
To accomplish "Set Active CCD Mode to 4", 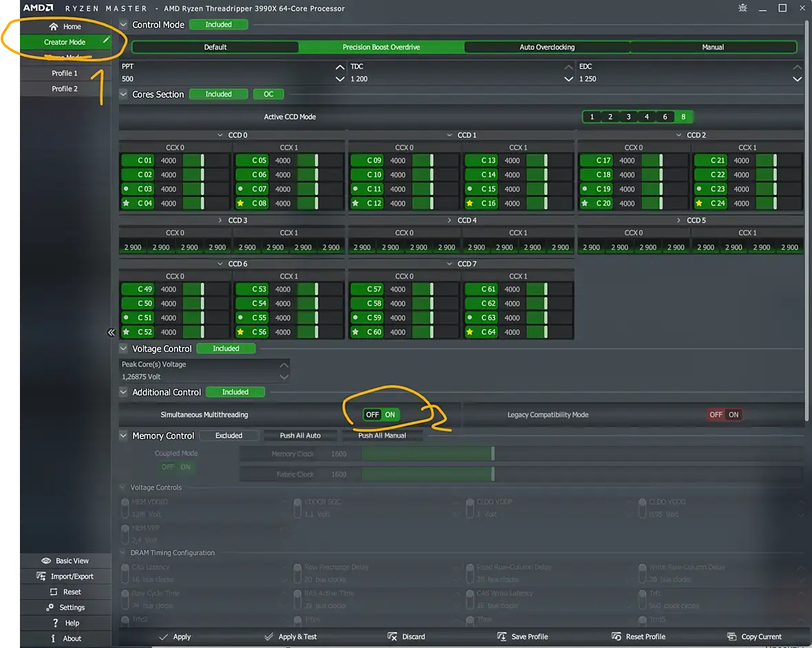I will 646,116.
